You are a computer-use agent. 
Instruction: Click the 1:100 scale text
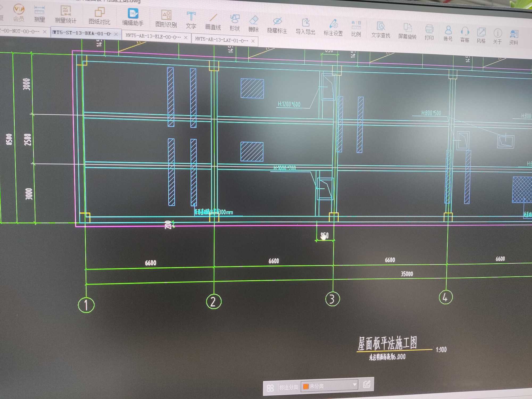pyautogui.click(x=441, y=350)
